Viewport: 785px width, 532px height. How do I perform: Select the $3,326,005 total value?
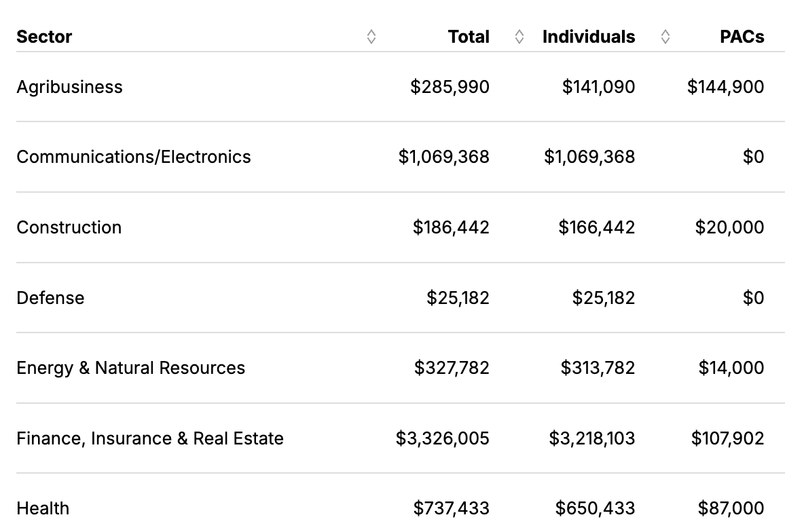click(443, 438)
